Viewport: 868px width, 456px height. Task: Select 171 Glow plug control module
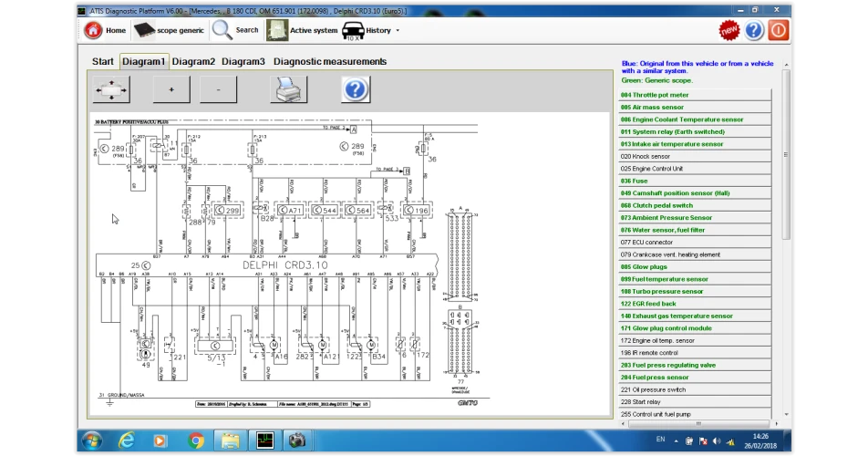pyautogui.click(x=695, y=328)
